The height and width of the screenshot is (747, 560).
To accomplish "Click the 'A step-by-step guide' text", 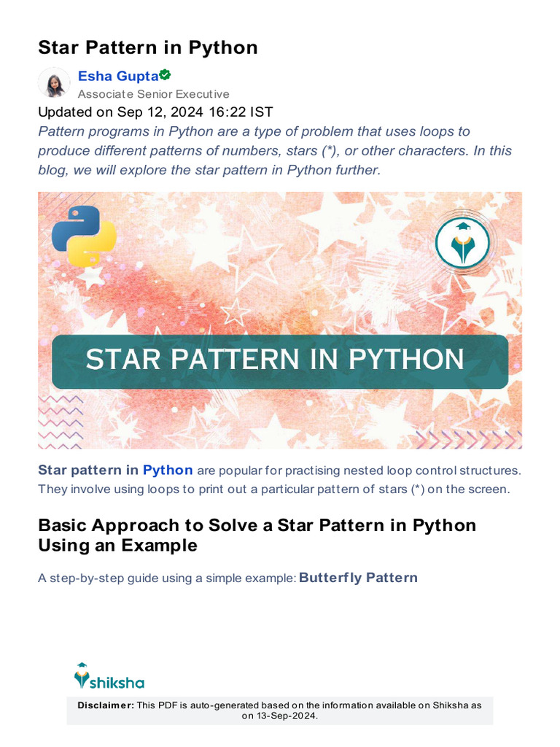I will point(167,578).
